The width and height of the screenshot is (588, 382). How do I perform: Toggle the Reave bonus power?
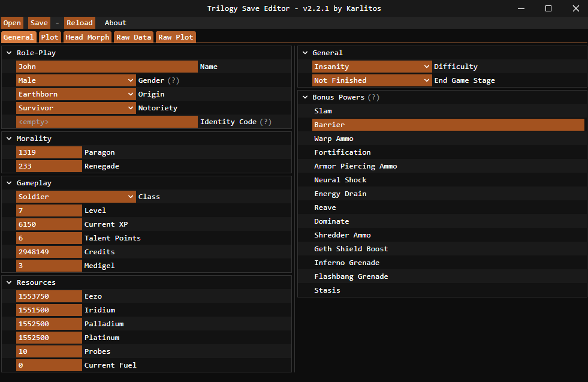tap(448, 207)
